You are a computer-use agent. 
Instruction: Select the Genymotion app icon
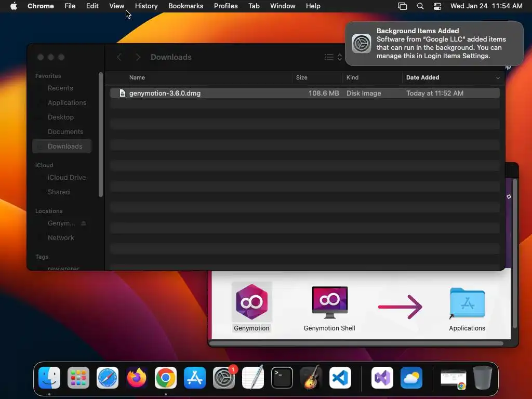(x=252, y=302)
